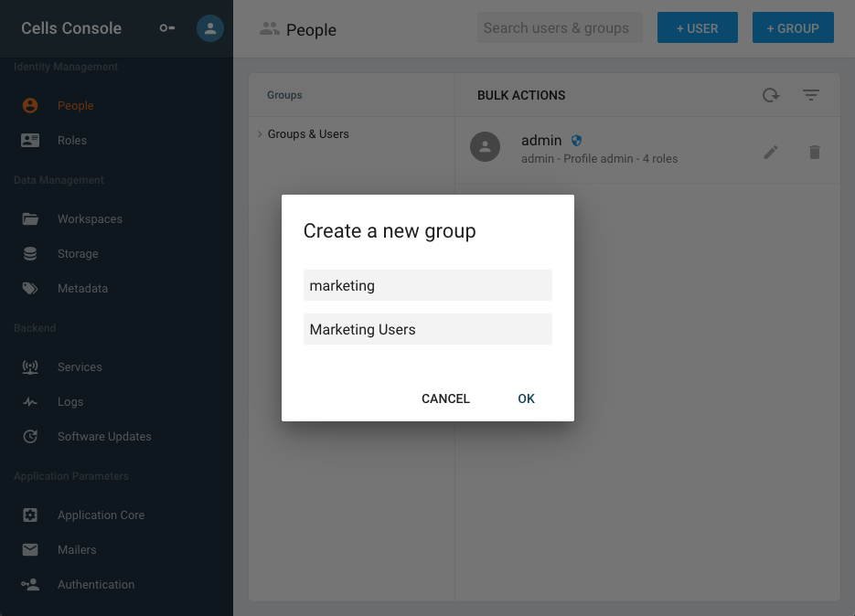Open Metadata tags item

[x=83, y=289]
